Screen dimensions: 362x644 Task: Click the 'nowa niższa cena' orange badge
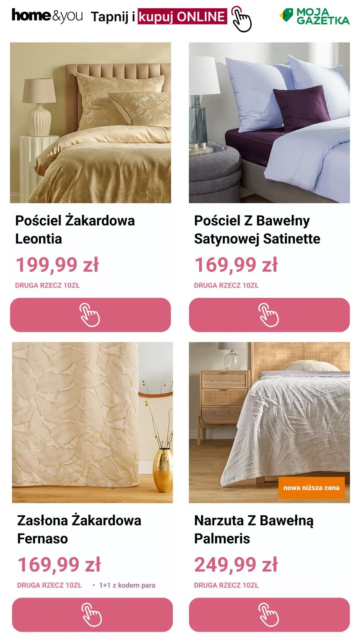(x=311, y=488)
